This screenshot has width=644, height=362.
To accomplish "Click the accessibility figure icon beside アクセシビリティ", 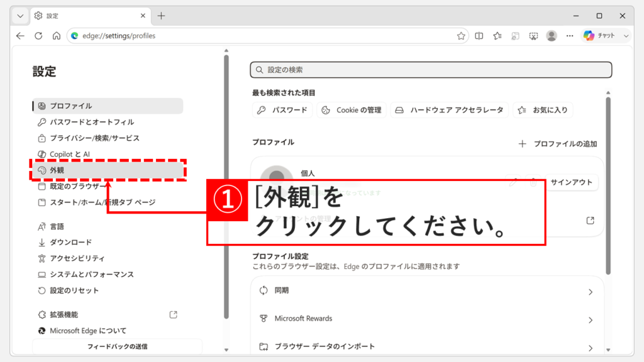I will [x=42, y=258].
